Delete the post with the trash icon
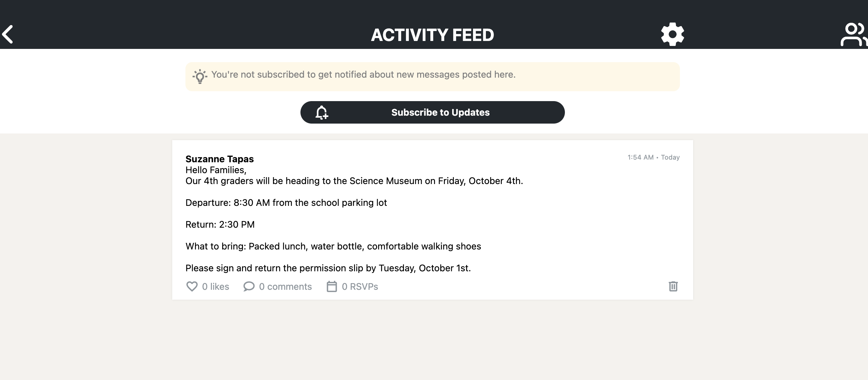Image resolution: width=868 pixels, height=380 pixels. click(673, 286)
